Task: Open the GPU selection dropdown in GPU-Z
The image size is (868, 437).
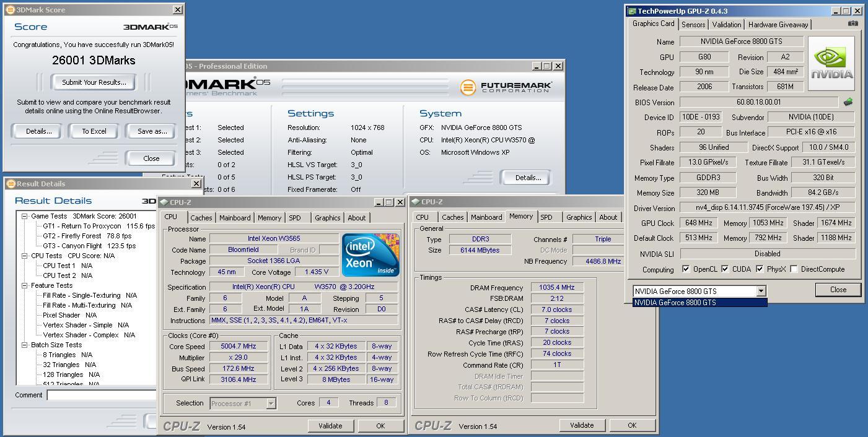Action: coord(761,291)
